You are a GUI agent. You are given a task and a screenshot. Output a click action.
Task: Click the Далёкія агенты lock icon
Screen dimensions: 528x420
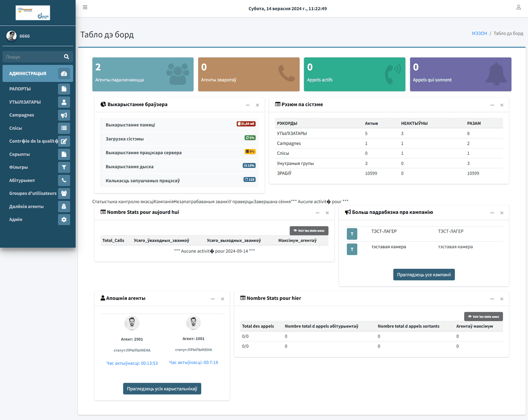coord(64,206)
